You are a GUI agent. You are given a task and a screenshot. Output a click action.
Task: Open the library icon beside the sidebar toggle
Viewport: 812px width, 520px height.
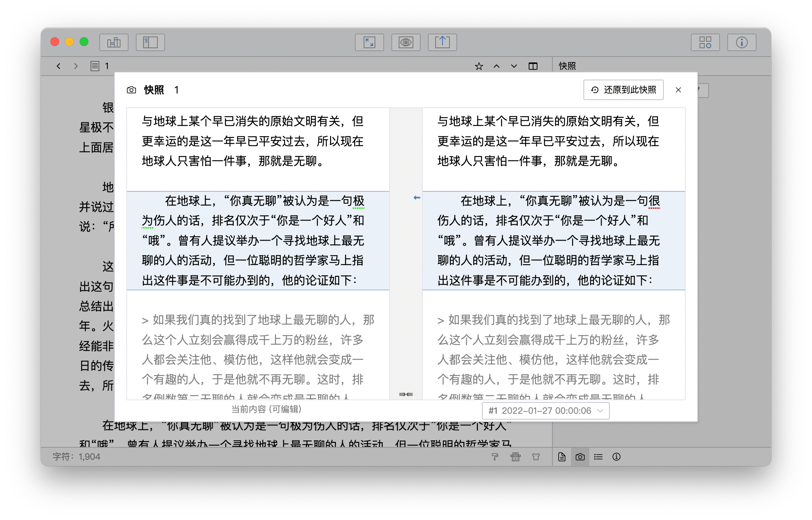click(114, 42)
